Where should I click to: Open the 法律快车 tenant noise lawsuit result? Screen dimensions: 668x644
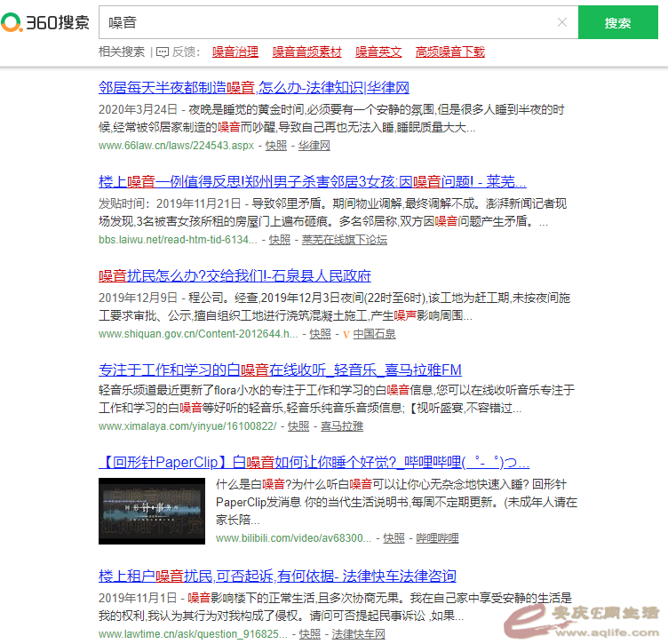(277, 576)
